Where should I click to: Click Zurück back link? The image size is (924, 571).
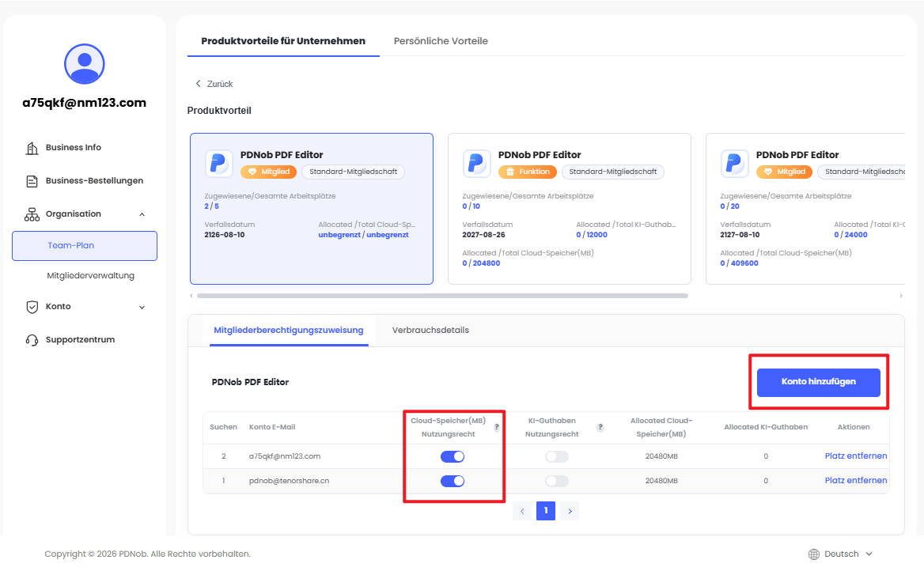pos(214,84)
